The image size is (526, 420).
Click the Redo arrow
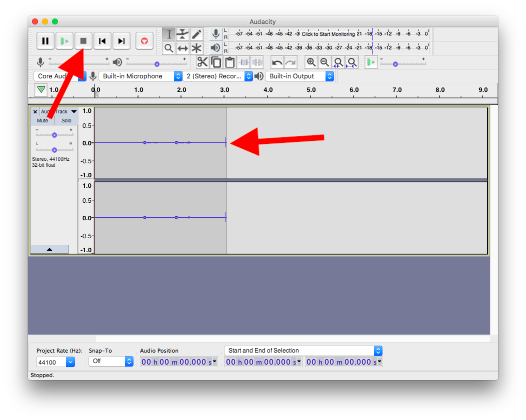coord(290,62)
